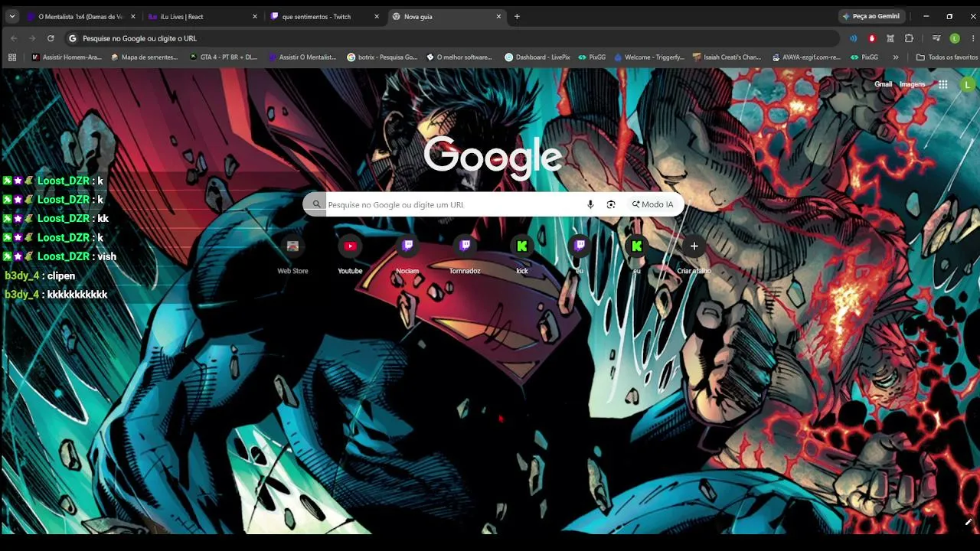Open the Imagens link
This screenshot has width=980, height=551.
point(912,84)
